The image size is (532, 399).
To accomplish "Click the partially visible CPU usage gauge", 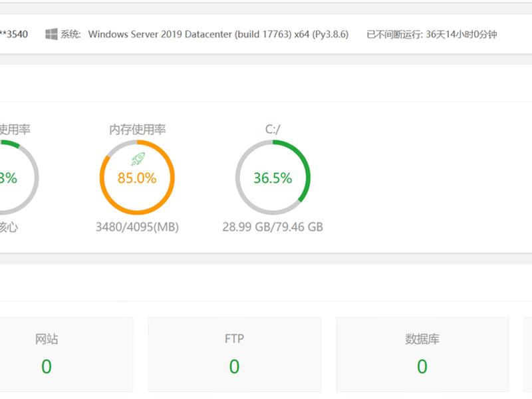I will (19, 177).
